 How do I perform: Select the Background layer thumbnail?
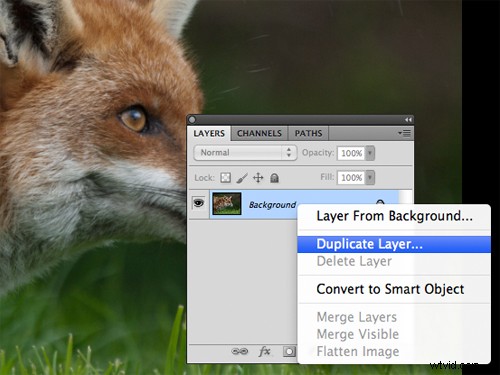(227, 203)
